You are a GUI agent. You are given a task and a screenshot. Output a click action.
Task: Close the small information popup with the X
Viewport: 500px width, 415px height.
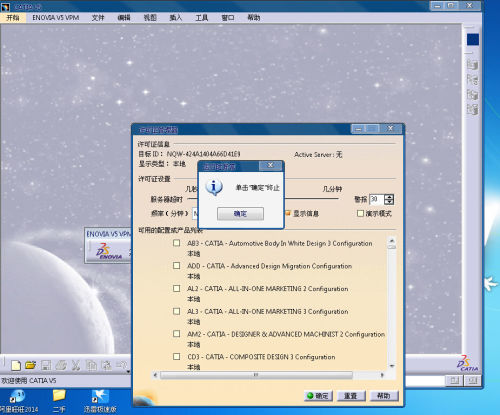[x=271, y=165]
